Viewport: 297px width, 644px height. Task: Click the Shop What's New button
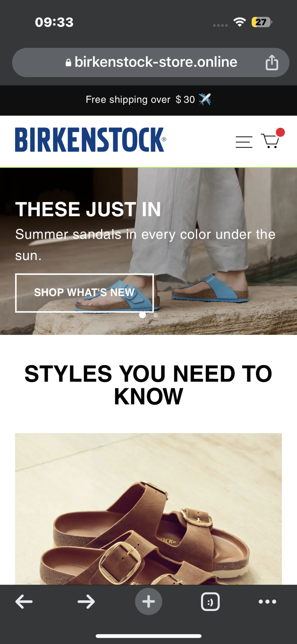pyautogui.click(x=84, y=293)
